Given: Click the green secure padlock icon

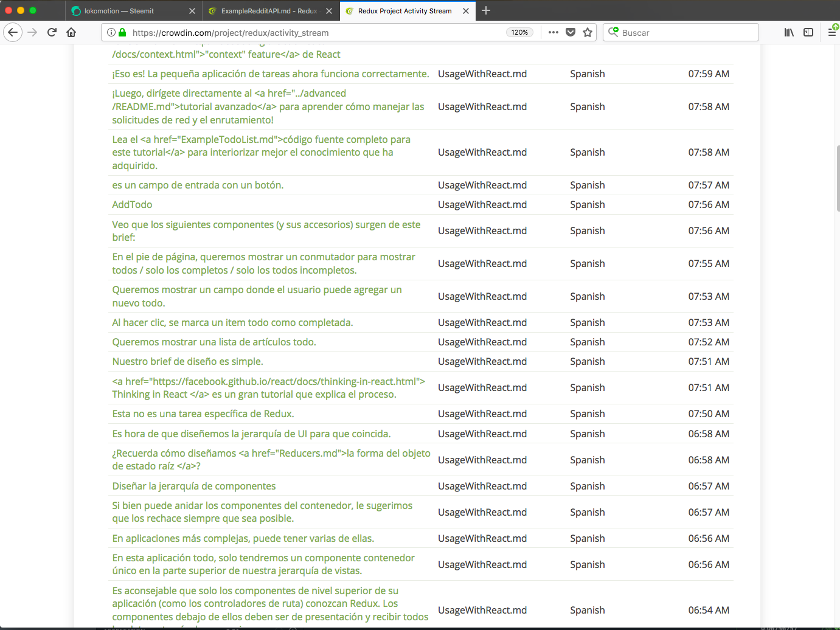Looking at the screenshot, I should point(122,32).
